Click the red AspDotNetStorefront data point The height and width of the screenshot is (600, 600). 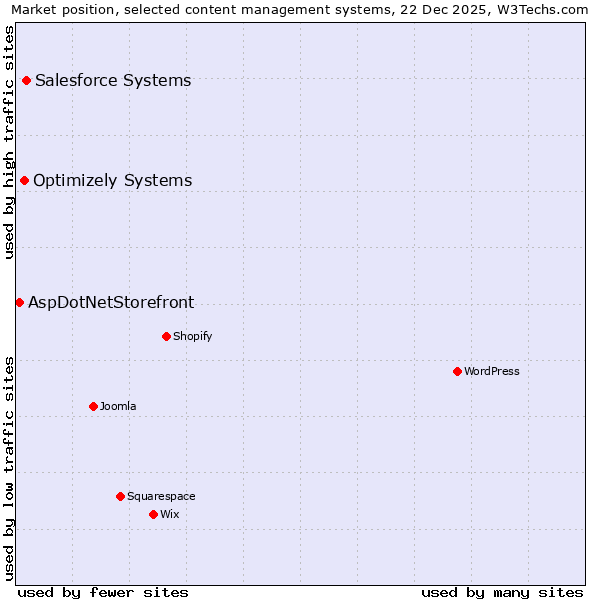20,303
